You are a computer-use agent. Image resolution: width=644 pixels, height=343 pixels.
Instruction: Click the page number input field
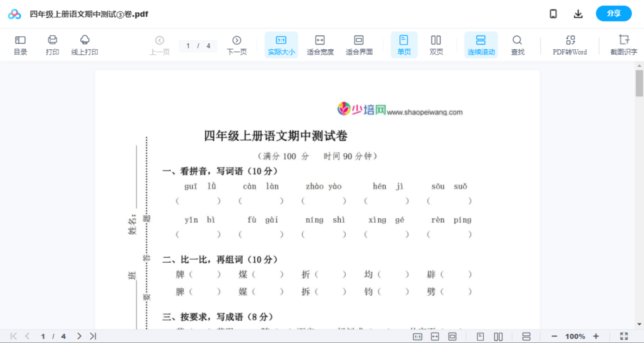(188, 46)
